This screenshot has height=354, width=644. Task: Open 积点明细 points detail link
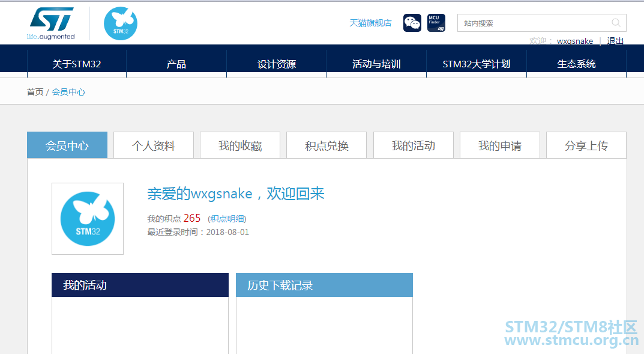[227, 219]
